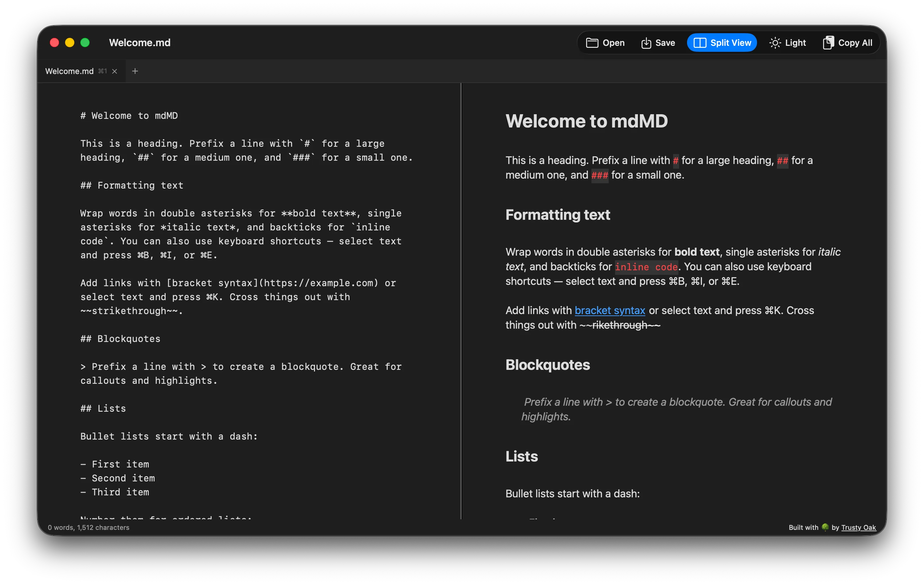Click the ⌘1 shortcut badge on the tab
Image resolution: width=924 pixels, height=585 pixels.
pos(103,71)
